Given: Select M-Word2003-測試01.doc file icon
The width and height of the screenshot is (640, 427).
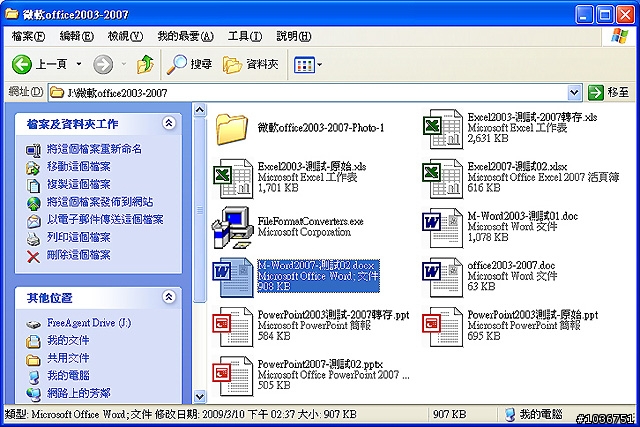Looking at the screenshot, I should point(443,228).
